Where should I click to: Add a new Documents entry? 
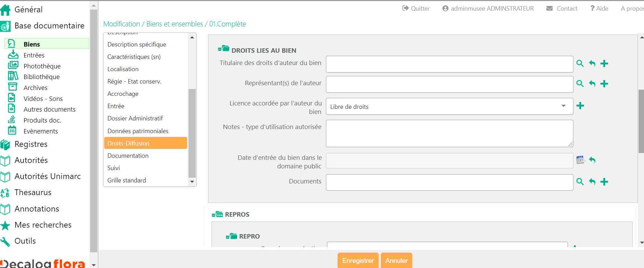click(x=605, y=182)
